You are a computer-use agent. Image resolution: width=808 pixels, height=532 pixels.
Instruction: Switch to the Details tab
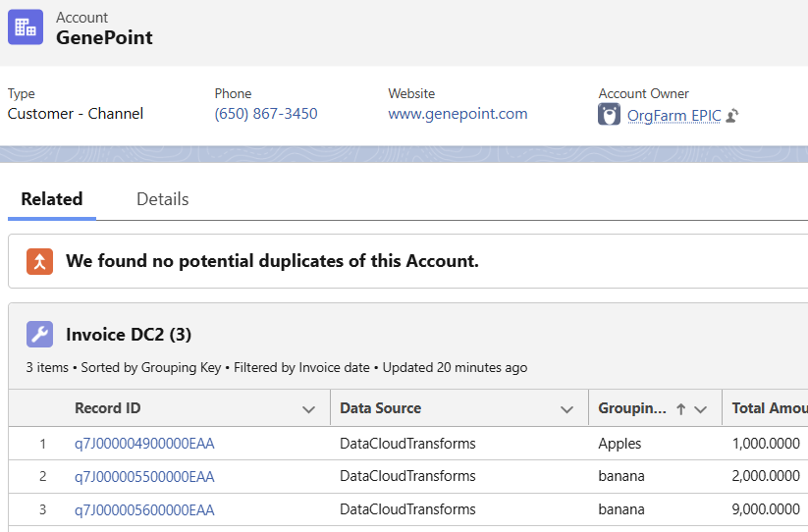pos(162,199)
